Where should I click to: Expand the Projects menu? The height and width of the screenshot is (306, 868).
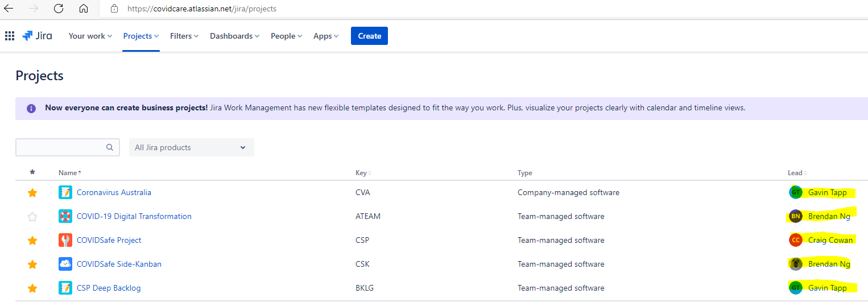(x=141, y=36)
